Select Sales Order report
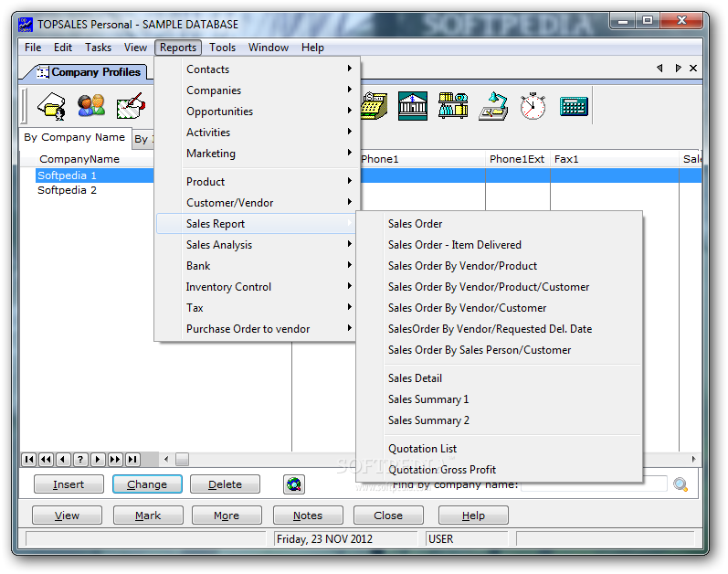 (500, 224)
